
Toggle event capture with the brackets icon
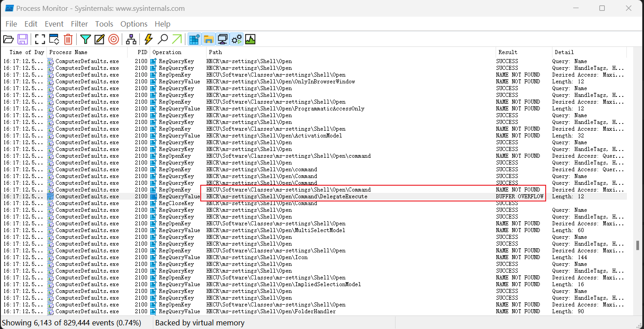pyautogui.click(x=40, y=39)
